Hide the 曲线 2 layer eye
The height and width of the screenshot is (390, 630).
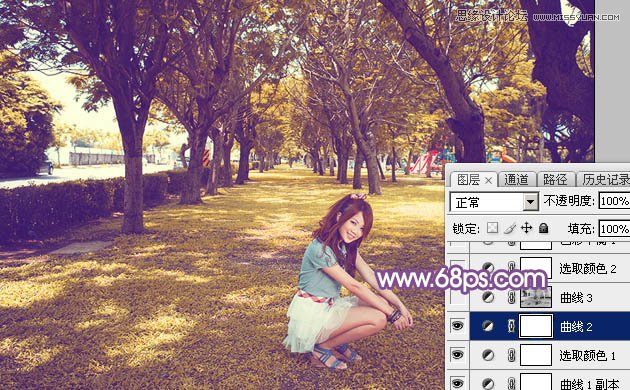[x=458, y=326]
